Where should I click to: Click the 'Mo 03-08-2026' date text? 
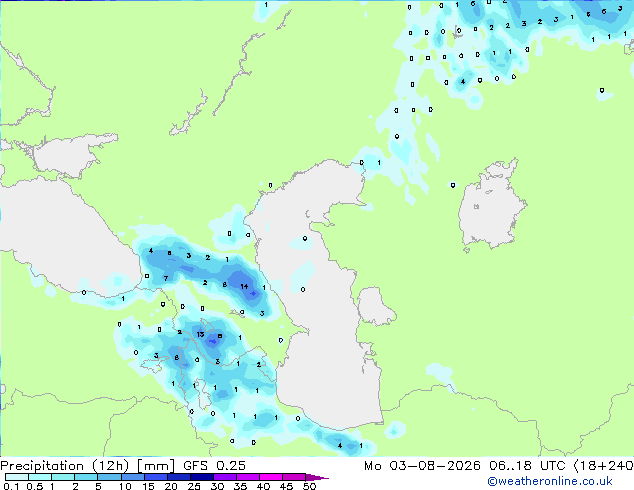pyautogui.click(x=422, y=466)
